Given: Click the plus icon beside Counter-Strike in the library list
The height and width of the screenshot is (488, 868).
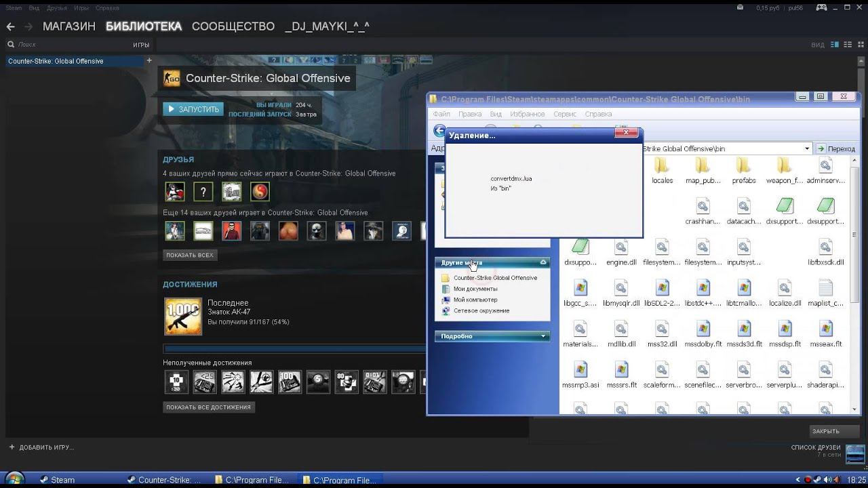Looking at the screenshot, I should pos(149,60).
